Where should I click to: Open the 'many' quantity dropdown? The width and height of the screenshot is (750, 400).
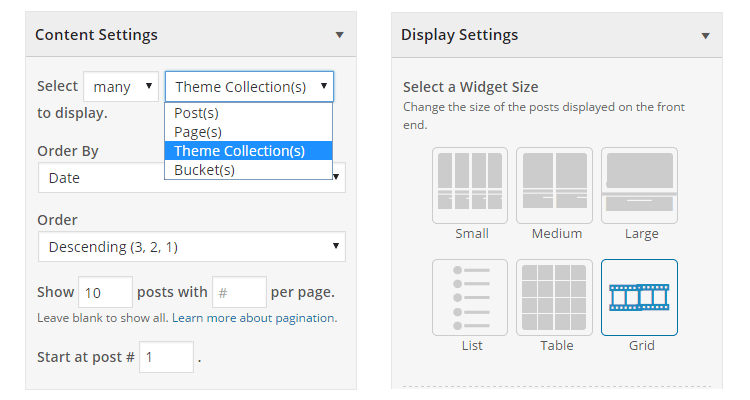coord(120,87)
